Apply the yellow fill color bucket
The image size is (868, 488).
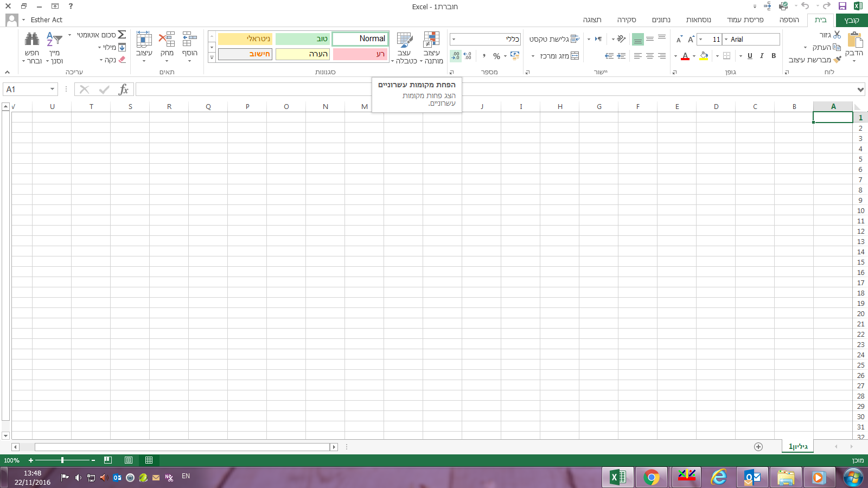(704, 56)
